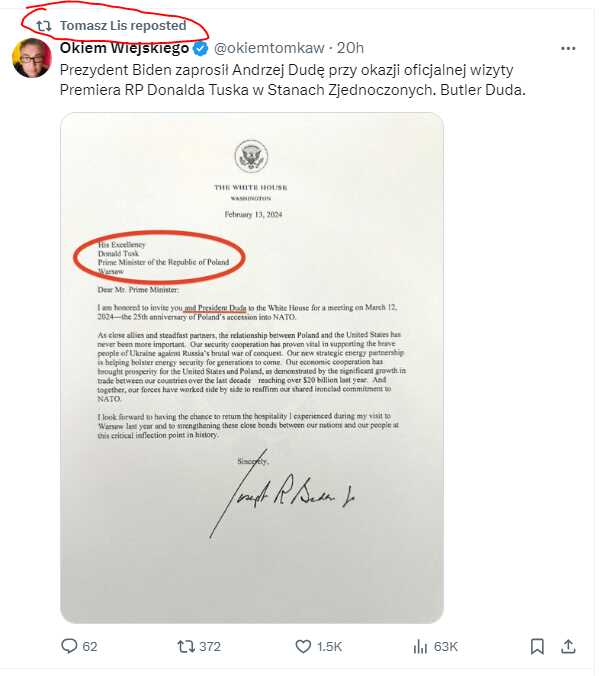
Task: Open the post via 20h timestamp
Action: tap(350, 48)
